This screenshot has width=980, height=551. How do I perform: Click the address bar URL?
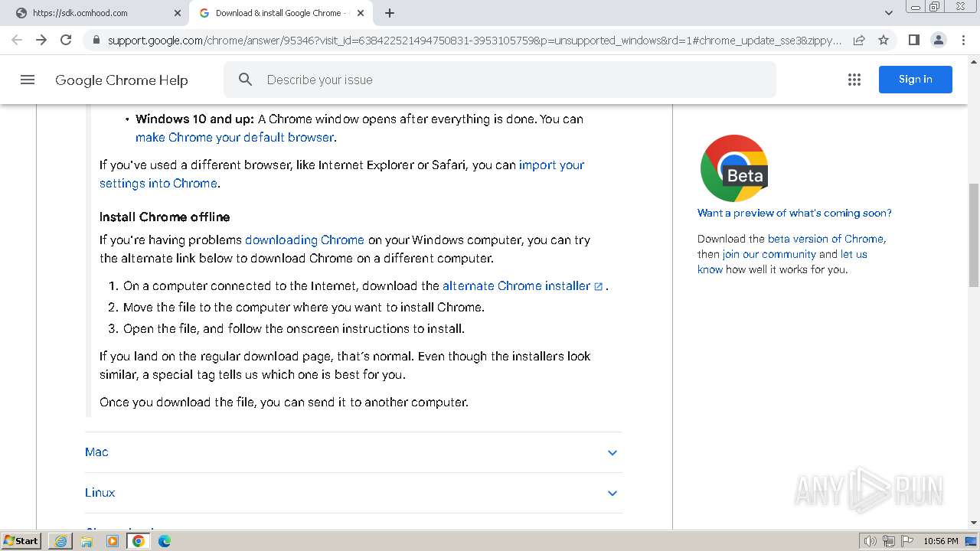pyautogui.click(x=475, y=40)
